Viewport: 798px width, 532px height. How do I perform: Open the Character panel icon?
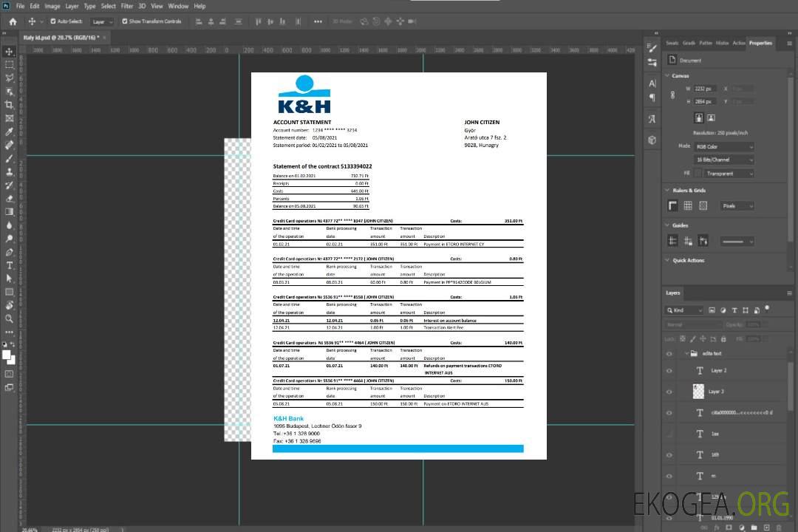click(x=652, y=83)
